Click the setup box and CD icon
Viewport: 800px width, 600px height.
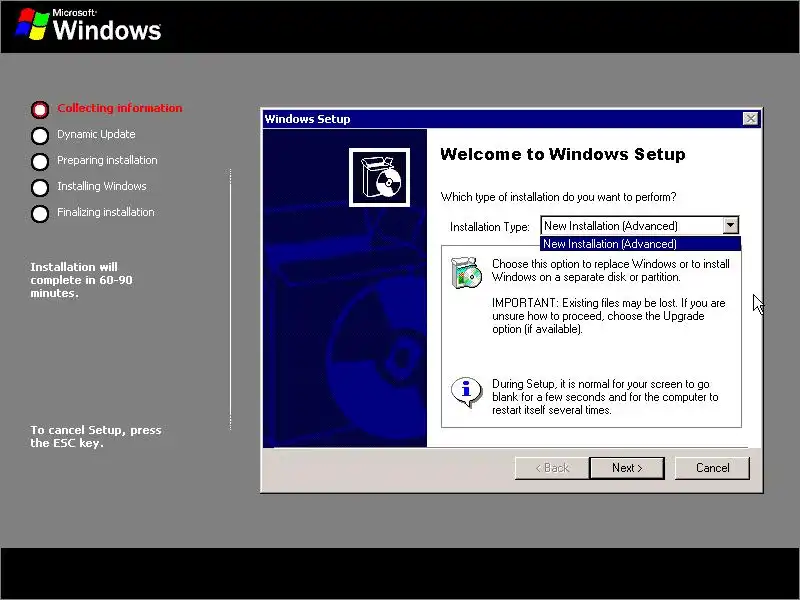(379, 178)
